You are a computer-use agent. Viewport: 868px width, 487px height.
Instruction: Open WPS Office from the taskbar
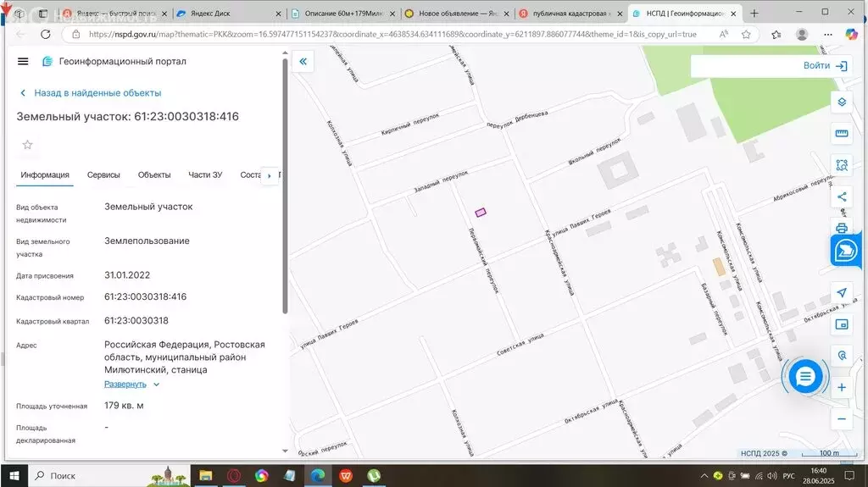346,476
